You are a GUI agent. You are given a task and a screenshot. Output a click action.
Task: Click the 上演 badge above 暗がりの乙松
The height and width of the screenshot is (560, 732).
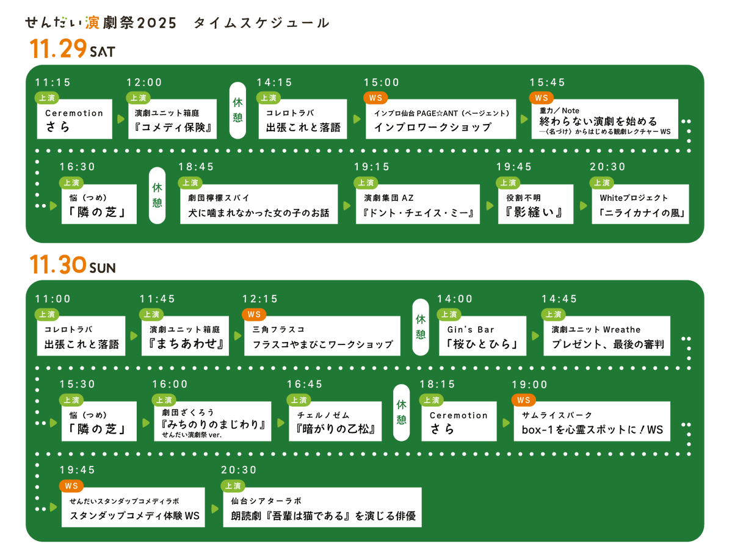(299, 400)
